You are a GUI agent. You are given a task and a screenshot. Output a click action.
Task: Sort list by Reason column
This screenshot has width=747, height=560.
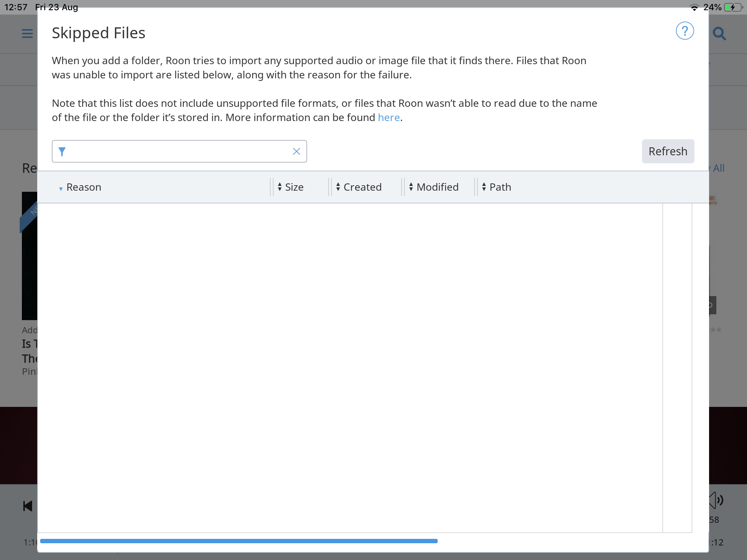point(84,187)
